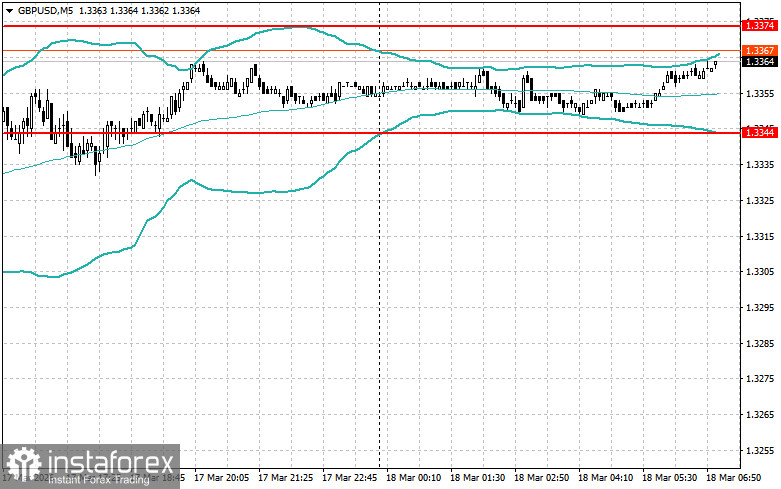Screen dimensions: 781x489
Task: Select the 1.3355 price axis value
Action: 760,94
